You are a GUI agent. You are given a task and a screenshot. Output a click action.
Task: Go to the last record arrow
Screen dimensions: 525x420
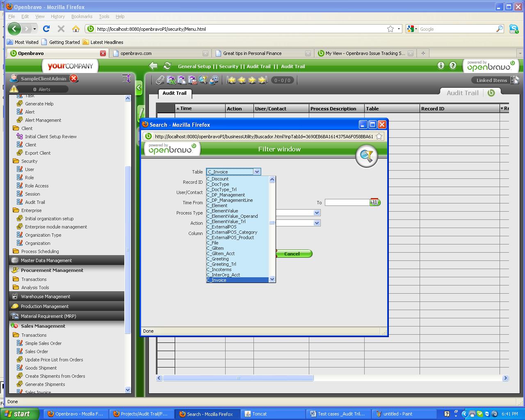263,80
